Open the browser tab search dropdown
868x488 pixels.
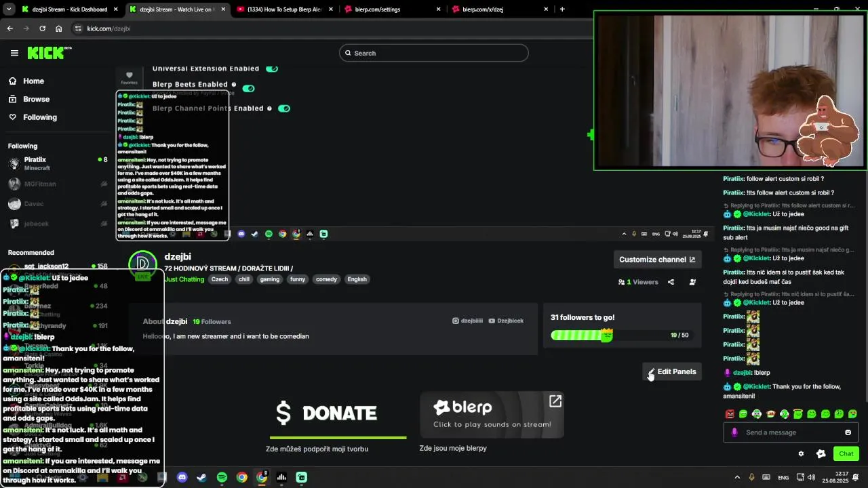[10, 9]
